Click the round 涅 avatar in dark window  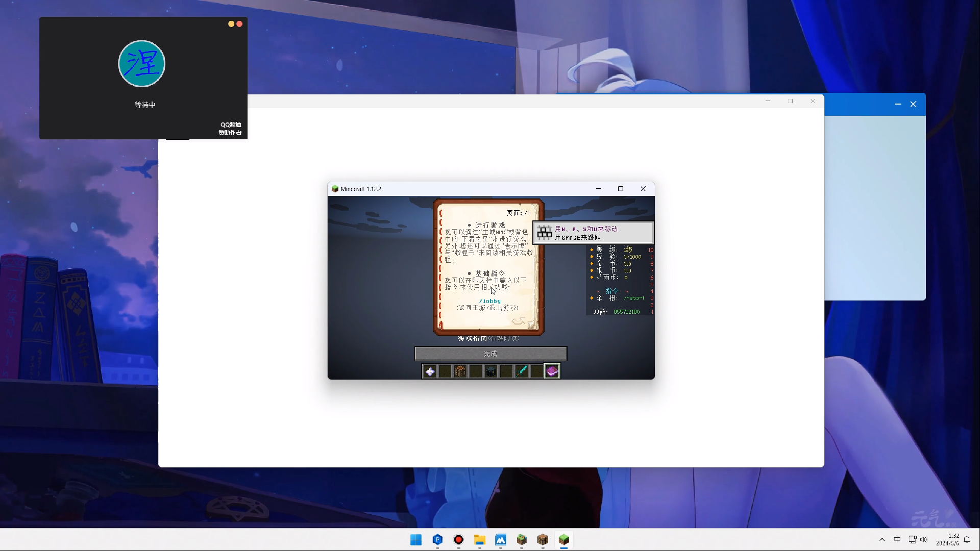point(141,64)
